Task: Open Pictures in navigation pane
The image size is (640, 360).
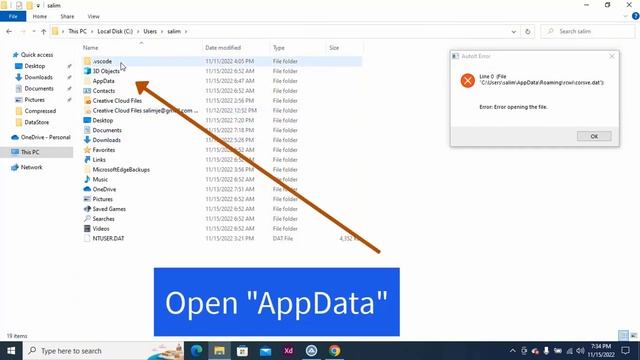Action: coord(34,100)
